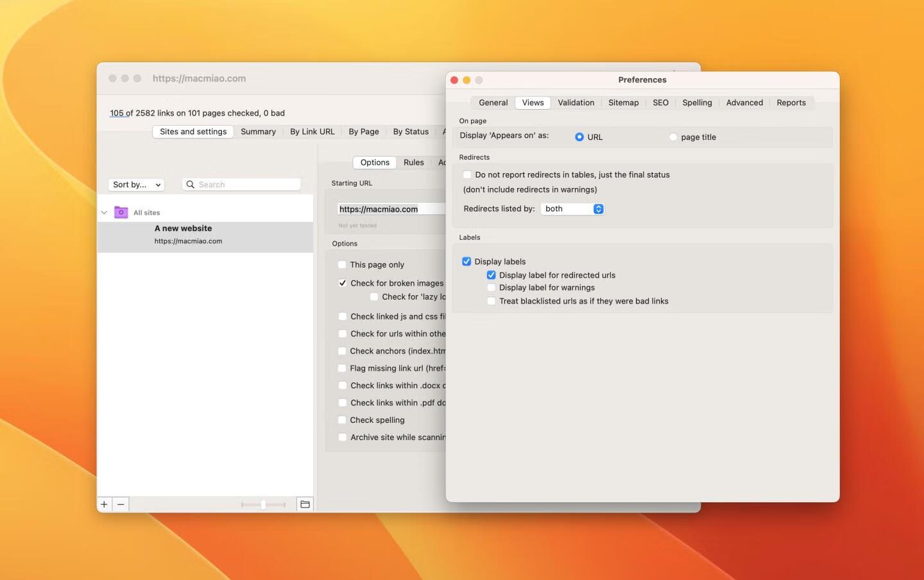924x580 pixels.
Task: Adjust the sidebar size slider
Action: 263,505
